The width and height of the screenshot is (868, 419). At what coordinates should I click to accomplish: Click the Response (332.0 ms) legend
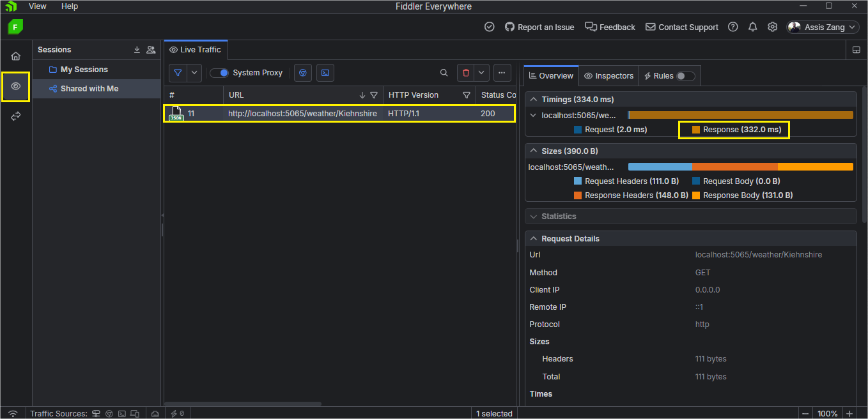(736, 130)
